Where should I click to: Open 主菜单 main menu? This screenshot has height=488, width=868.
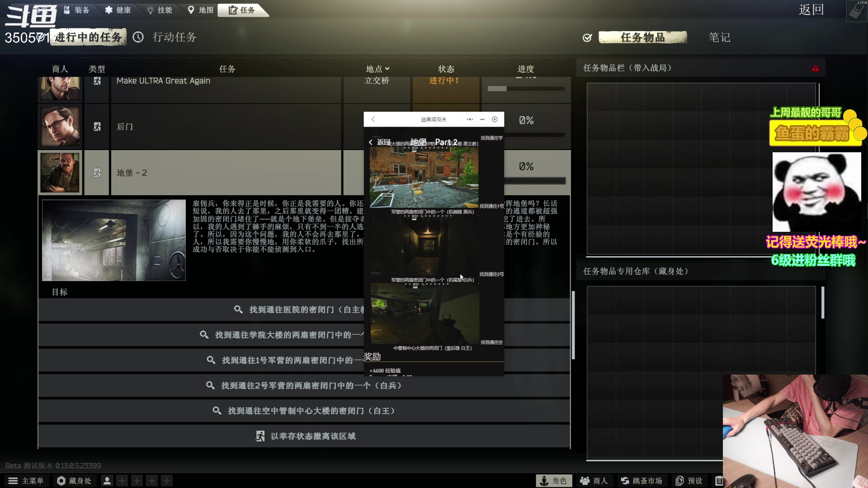pos(26,481)
